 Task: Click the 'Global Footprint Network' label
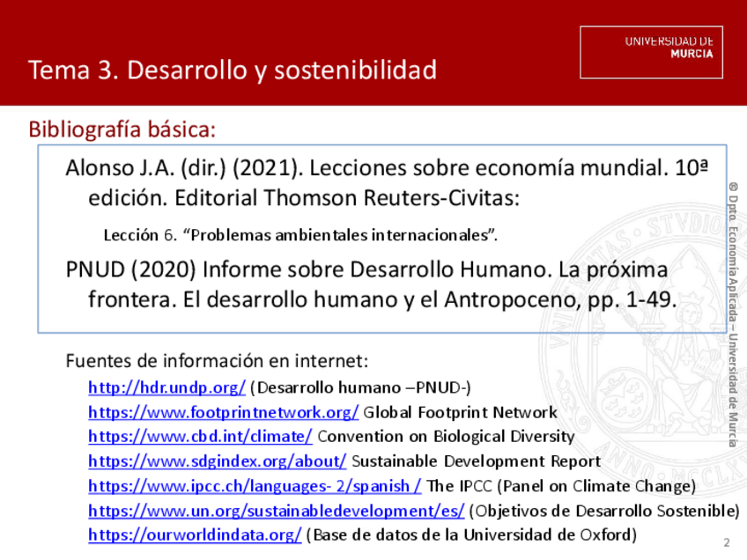(460, 412)
